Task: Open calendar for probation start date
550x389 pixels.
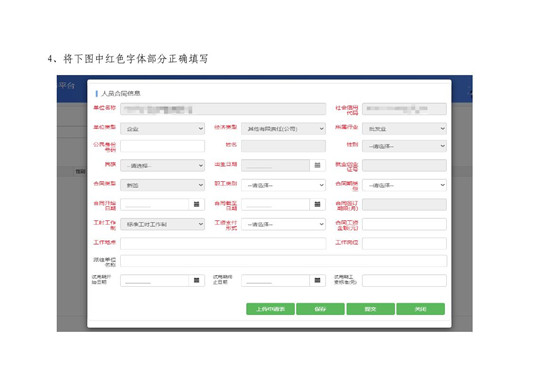Action: point(196,280)
